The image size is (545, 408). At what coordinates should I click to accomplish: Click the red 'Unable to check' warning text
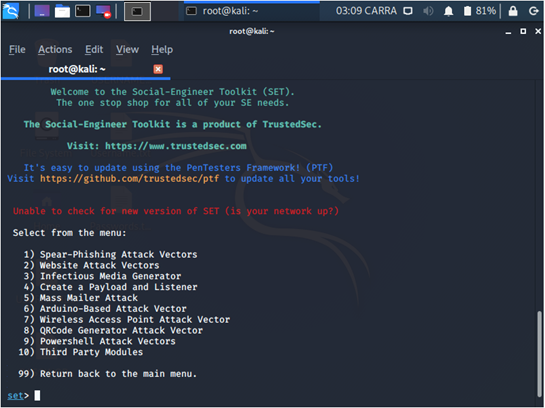click(x=176, y=211)
